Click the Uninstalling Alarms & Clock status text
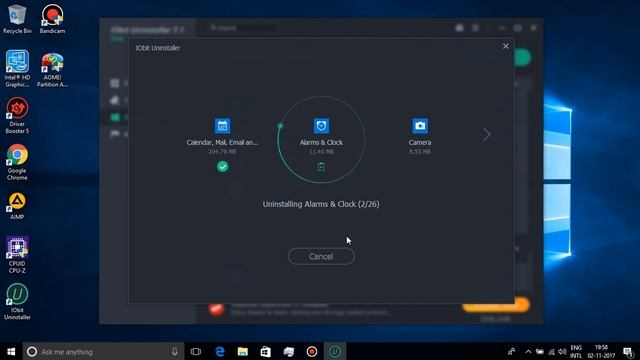Viewport: 640px width, 360px height. tap(321, 204)
